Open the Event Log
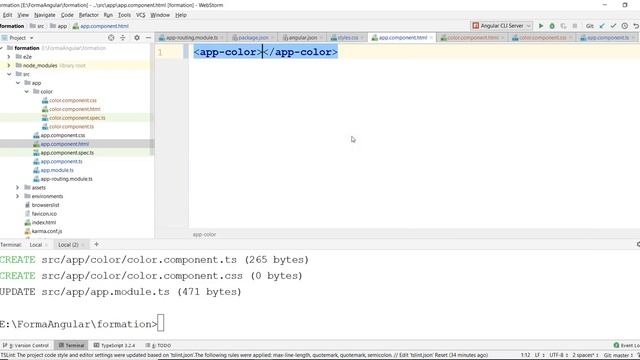The image size is (640, 360). (x=627, y=345)
